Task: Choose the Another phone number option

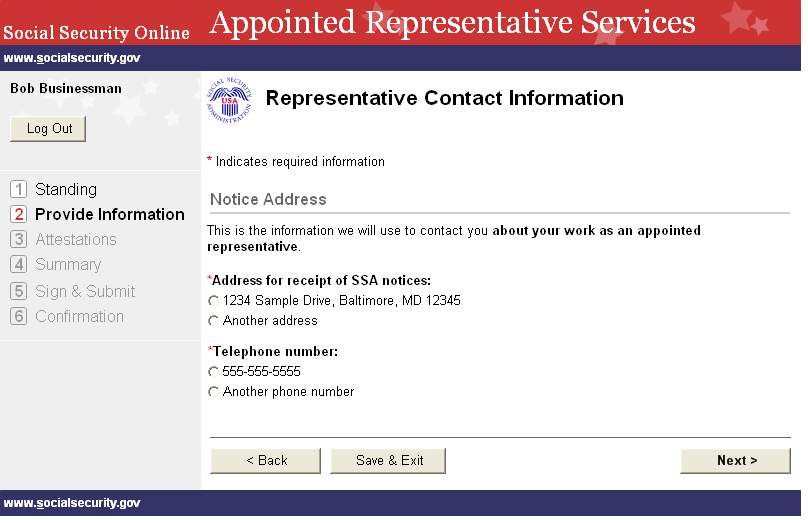Action: (x=213, y=392)
